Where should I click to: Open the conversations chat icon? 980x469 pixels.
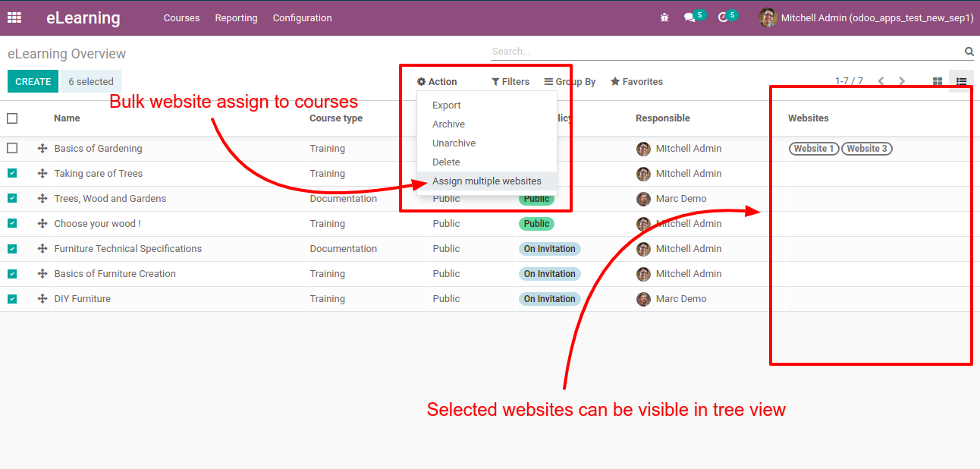[689, 17]
